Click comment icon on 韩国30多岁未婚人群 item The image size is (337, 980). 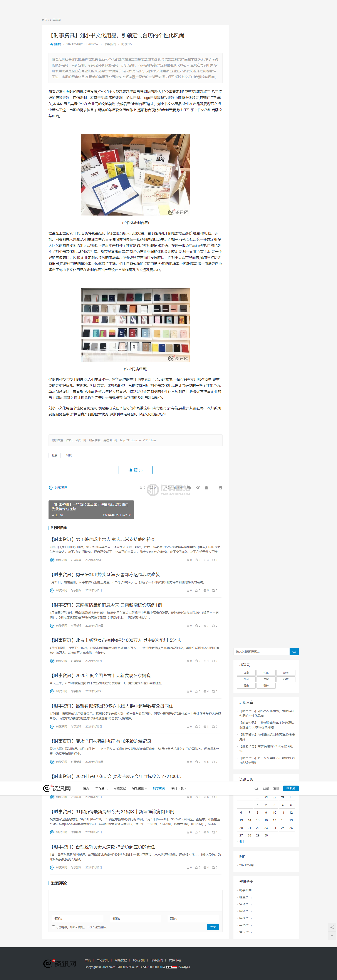pyautogui.click(x=213, y=727)
